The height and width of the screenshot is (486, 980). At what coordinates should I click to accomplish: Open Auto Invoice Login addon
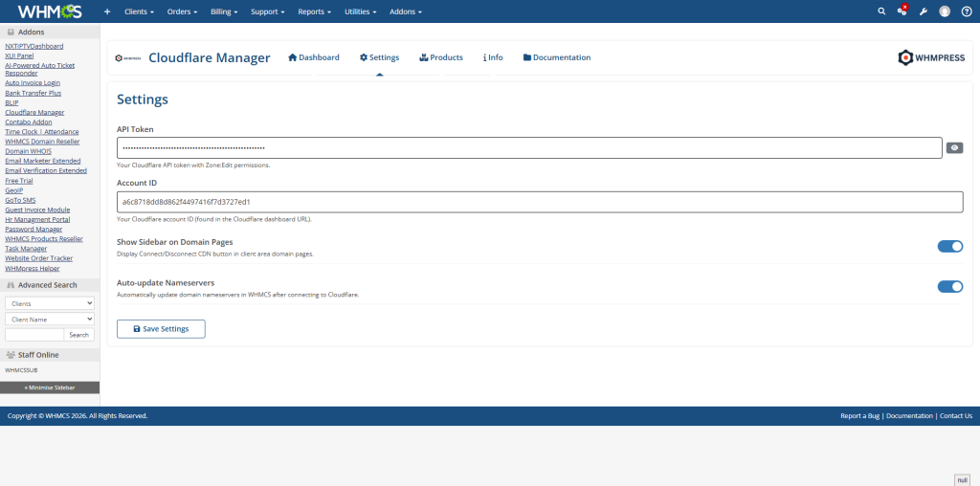point(33,82)
